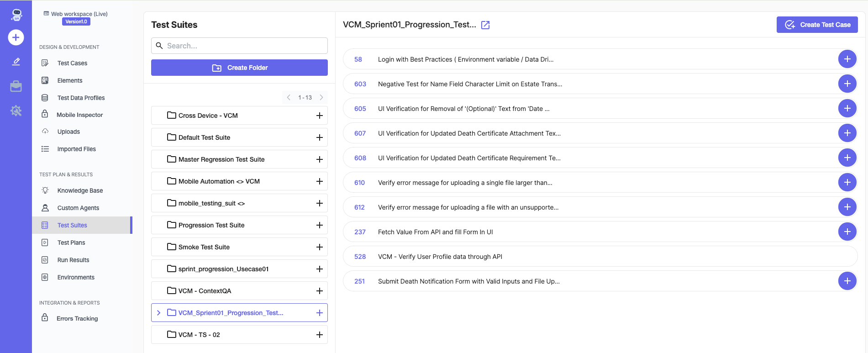Add to Smoke Test Suite using plus icon
The height and width of the screenshot is (353, 868).
point(320,247)
